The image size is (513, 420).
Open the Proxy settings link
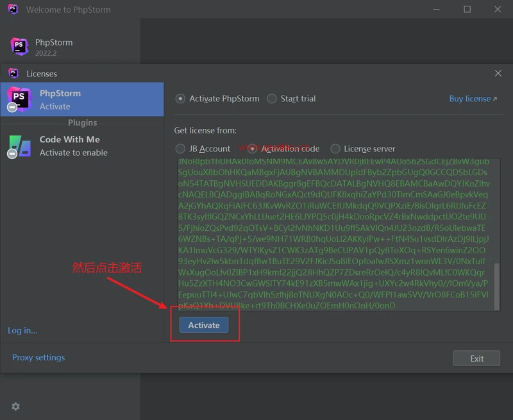coord(38,358)
